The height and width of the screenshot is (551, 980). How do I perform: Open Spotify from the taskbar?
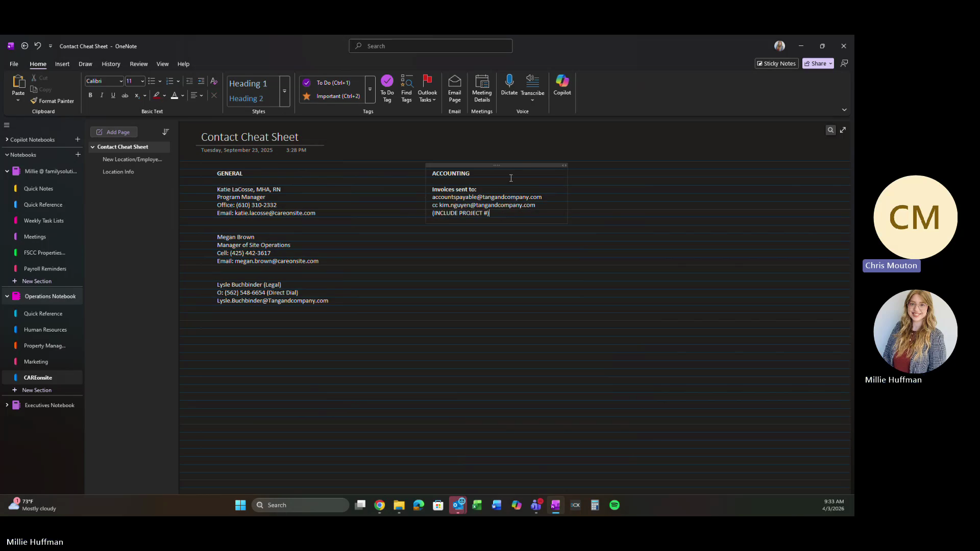615,505
